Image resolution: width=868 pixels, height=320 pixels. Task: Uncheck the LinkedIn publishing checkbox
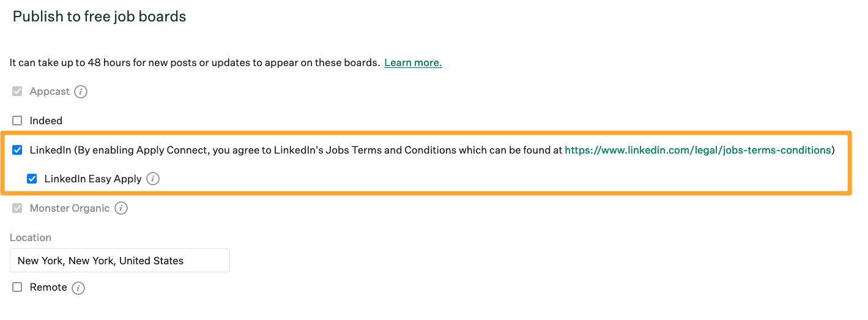tap(17, 150)
